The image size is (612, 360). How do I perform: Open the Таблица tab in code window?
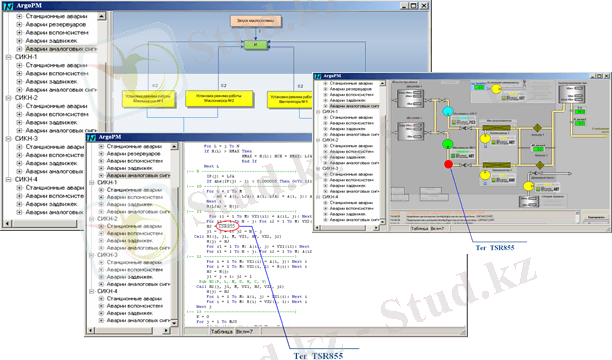click(221, 331)
